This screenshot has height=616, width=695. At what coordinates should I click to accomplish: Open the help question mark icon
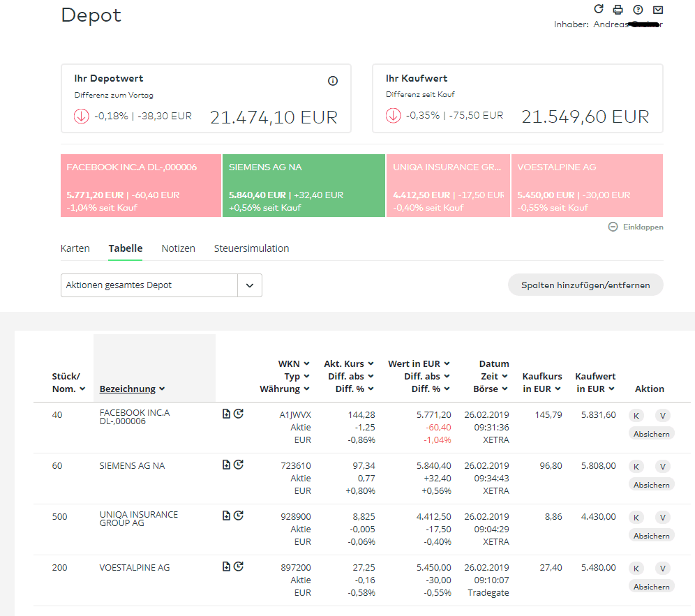(638, 9)
